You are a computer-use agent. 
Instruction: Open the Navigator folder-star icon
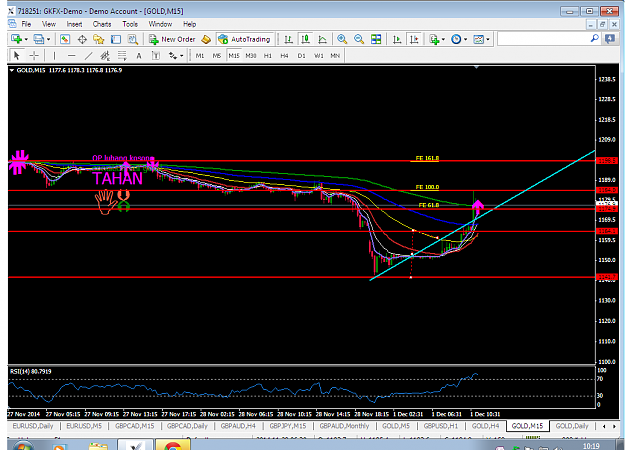coord(98,39)
